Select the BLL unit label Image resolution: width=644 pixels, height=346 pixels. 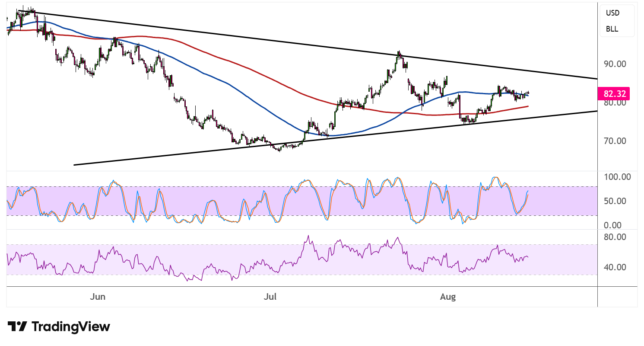pos(612,29)
